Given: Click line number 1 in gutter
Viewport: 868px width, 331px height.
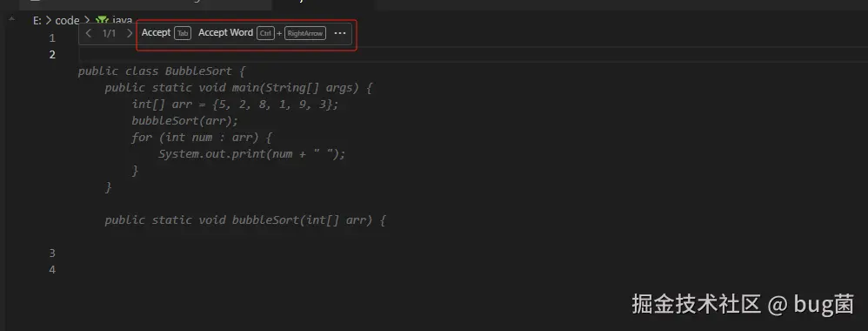Looking at the screenshot, I should [x=52, y=38].
